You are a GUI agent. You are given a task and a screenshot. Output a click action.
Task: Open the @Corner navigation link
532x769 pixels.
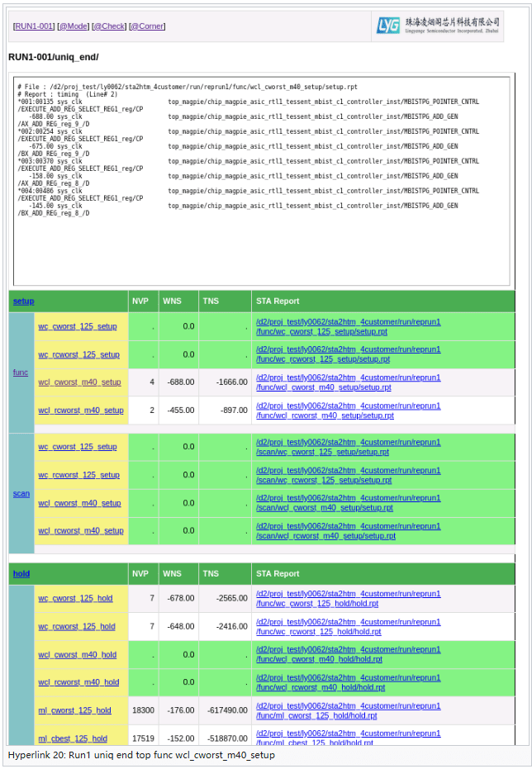(147, 26)
